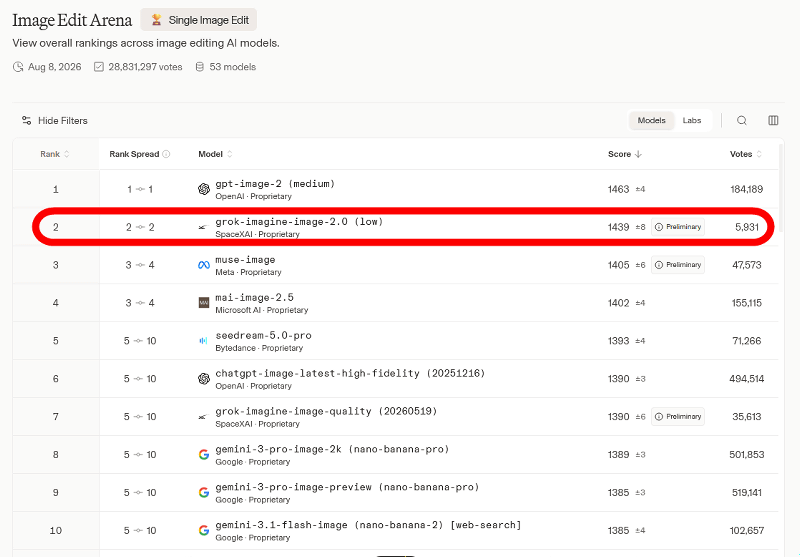Click the 155,115 votes cell

(746, 303)
